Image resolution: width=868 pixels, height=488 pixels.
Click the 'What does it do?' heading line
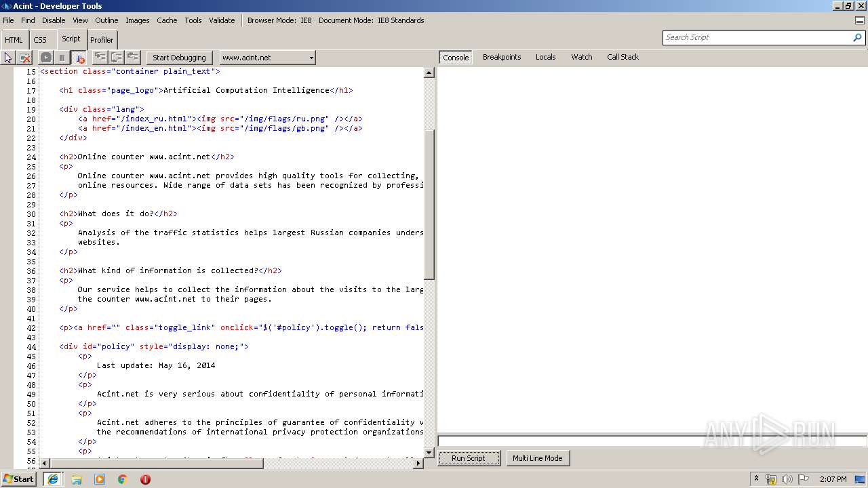click(x=117, y=213)
